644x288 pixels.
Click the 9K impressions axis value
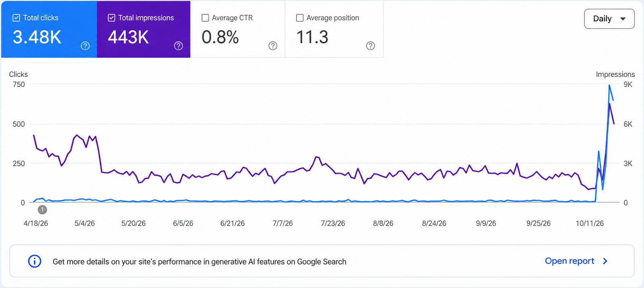pos(628,84)
